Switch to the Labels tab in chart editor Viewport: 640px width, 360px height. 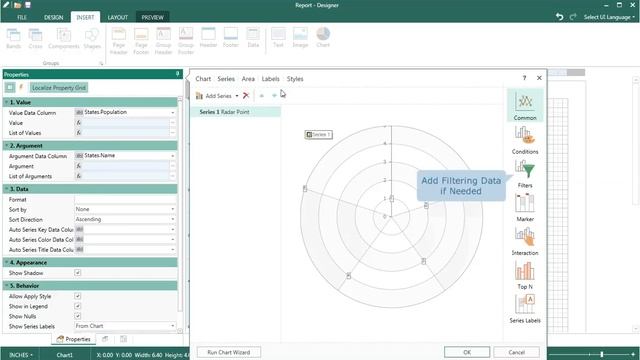271,79
